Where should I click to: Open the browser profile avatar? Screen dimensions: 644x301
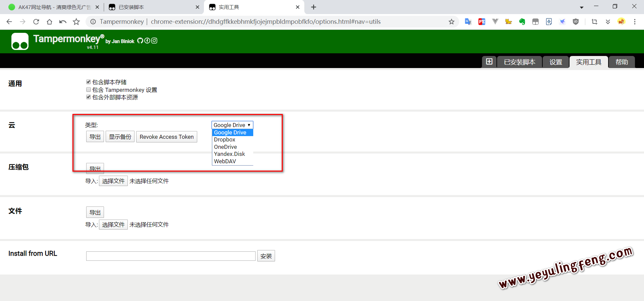(x=621, y=22)
